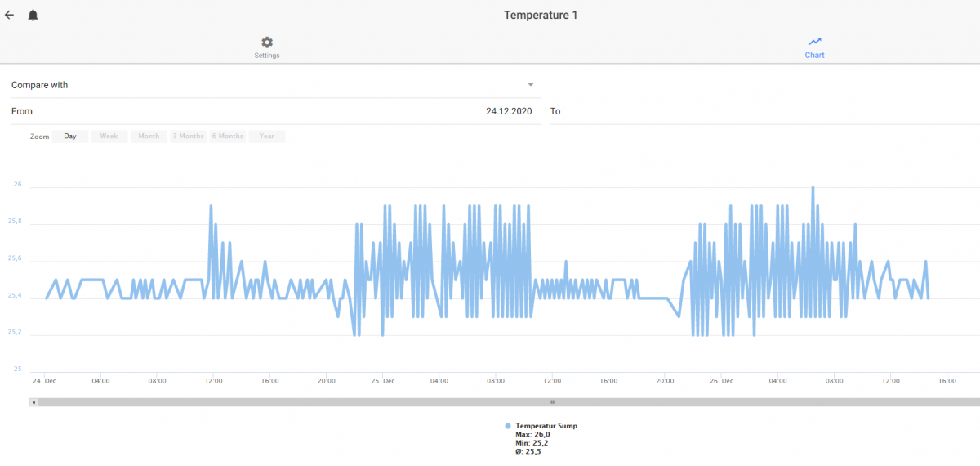The image size is (980, 466).
Task: Switch to the Chart tab
Action: (814, 47)
